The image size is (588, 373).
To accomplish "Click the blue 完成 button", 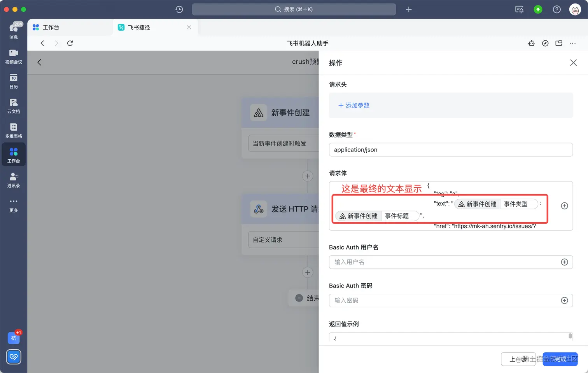I will click(x=560, y=359).
